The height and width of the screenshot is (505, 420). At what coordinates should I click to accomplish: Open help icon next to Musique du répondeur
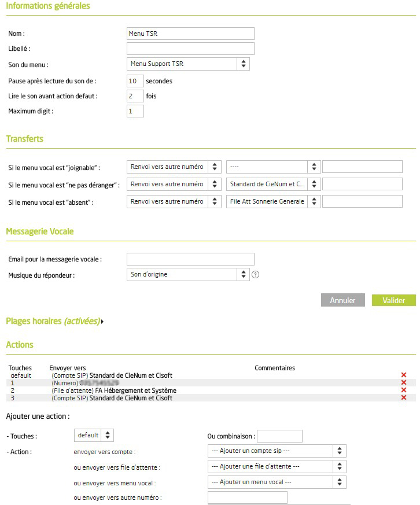(x=255, y=275)
